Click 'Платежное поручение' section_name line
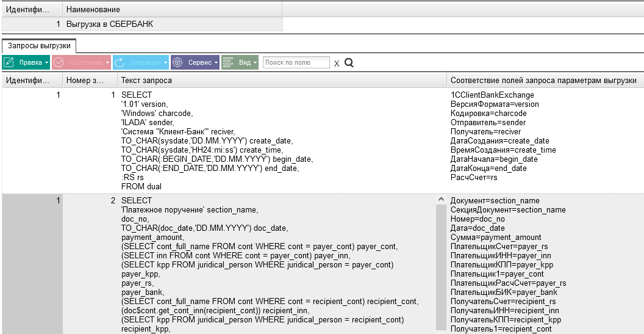The height and width of the screenshot is (334, 644). coord(190,210)
